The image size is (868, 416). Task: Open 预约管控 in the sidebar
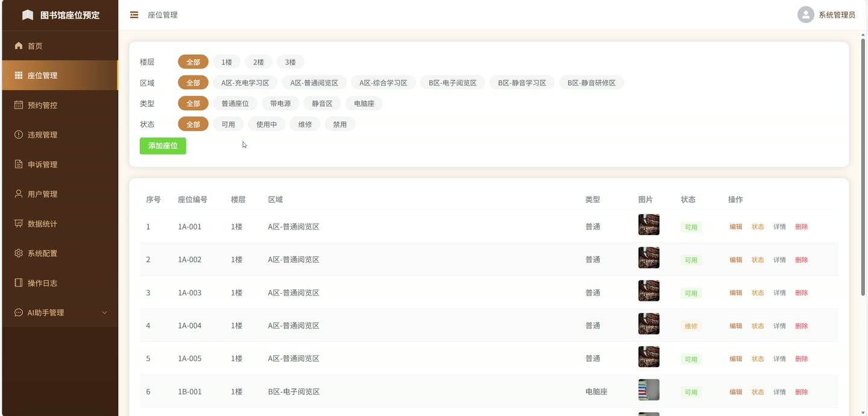pyautogui.click(x=60, y=105)
